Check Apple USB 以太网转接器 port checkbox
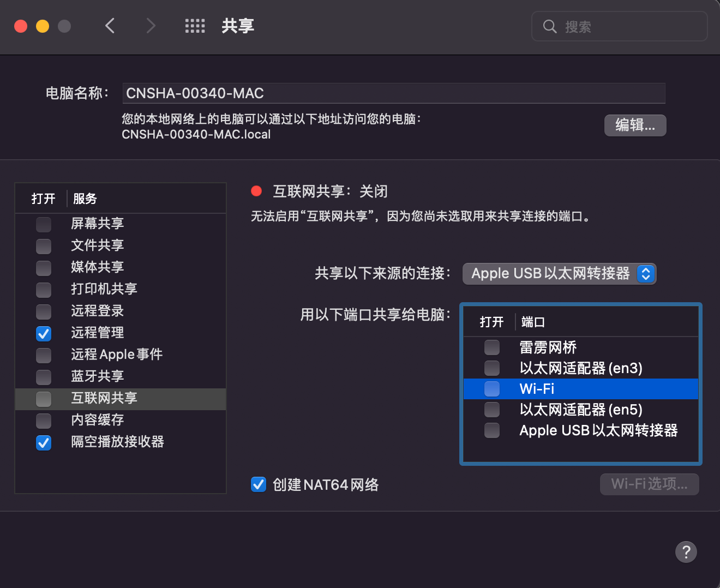This screenshot has width=720, height=588. point(492,430)
